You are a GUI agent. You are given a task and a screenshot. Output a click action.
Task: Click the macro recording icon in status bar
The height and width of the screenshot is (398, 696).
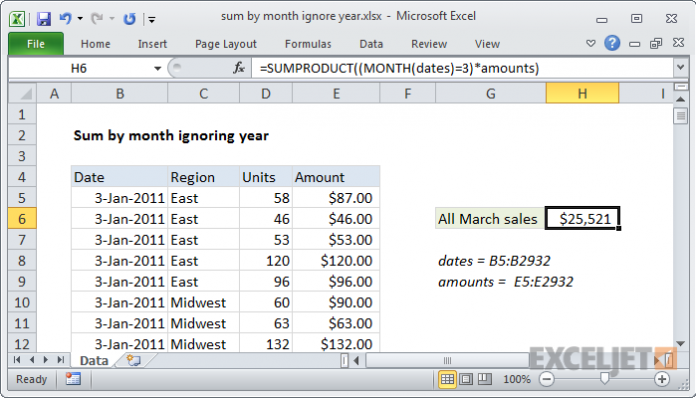[x=73, y=379]
